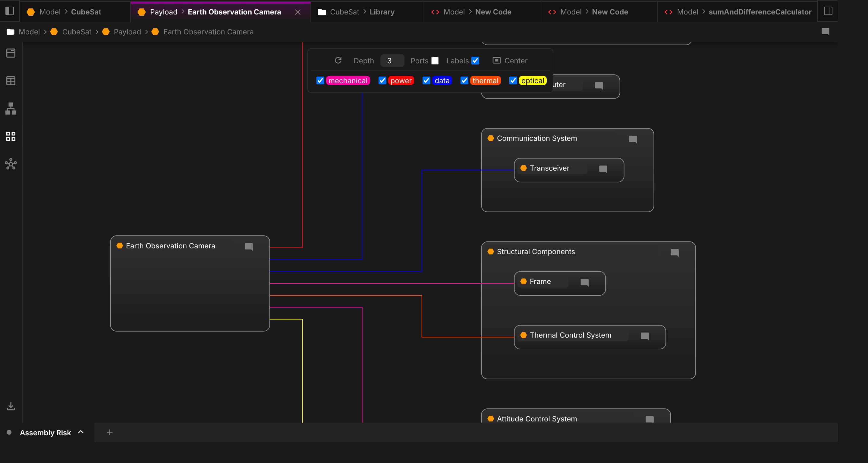Uncheck the Labels checkbox
The width and height of the screenshot is (868, 463).
(x=475, y=61)
